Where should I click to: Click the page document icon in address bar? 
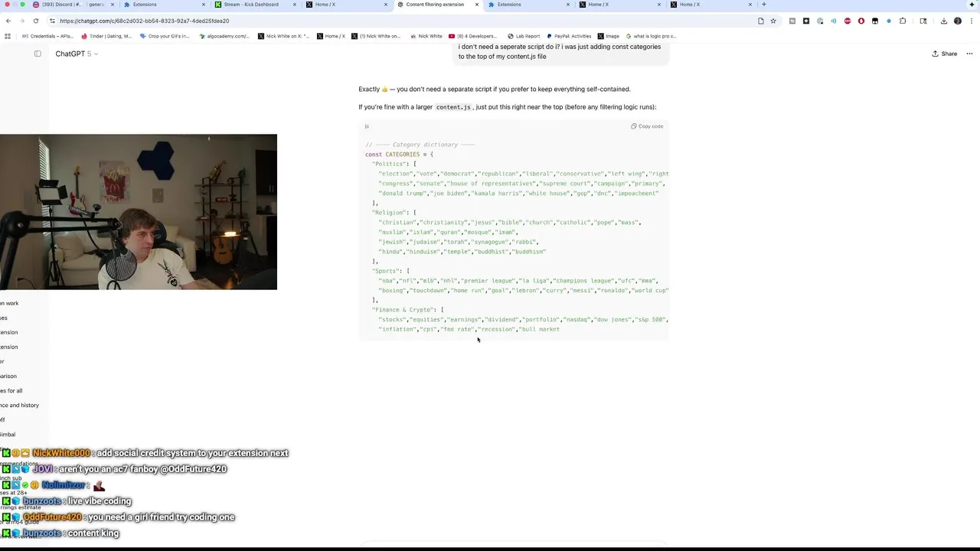tap(760, 21)
